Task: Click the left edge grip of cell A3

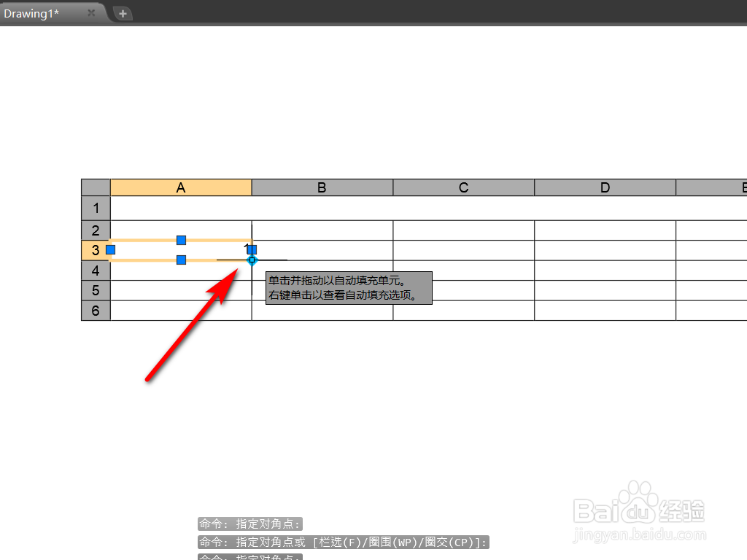Action: pos(111,249)
